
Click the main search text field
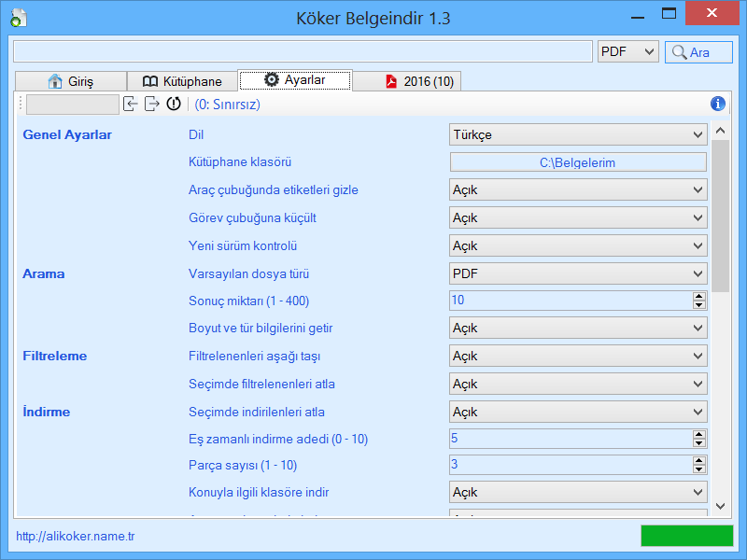tap(303, 51)
